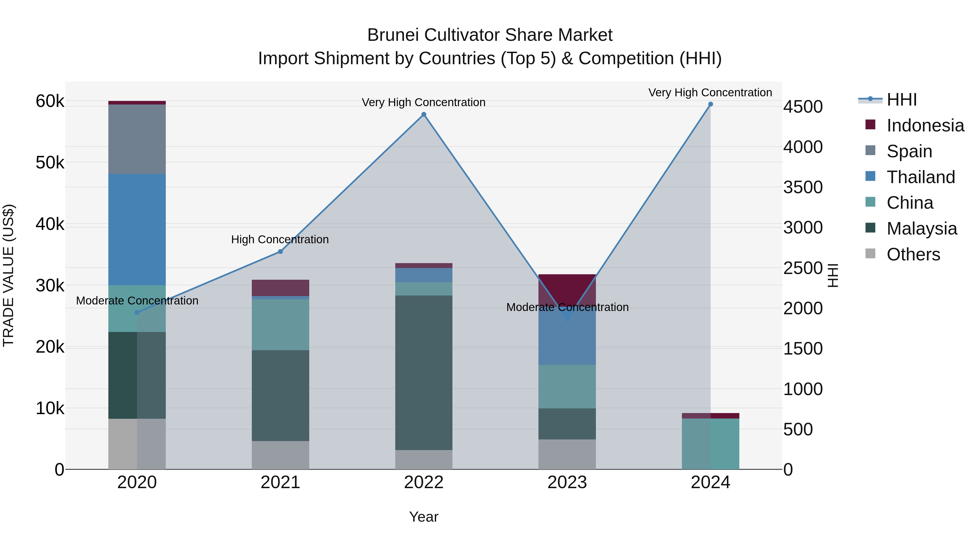Click the China segment in the 2024 bar
The image size is (980, 551).
[710, 444]
